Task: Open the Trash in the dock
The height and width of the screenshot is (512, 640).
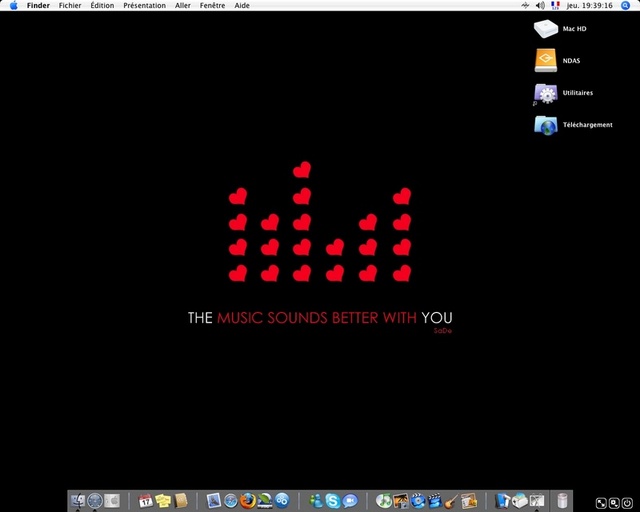Action: 563,500
